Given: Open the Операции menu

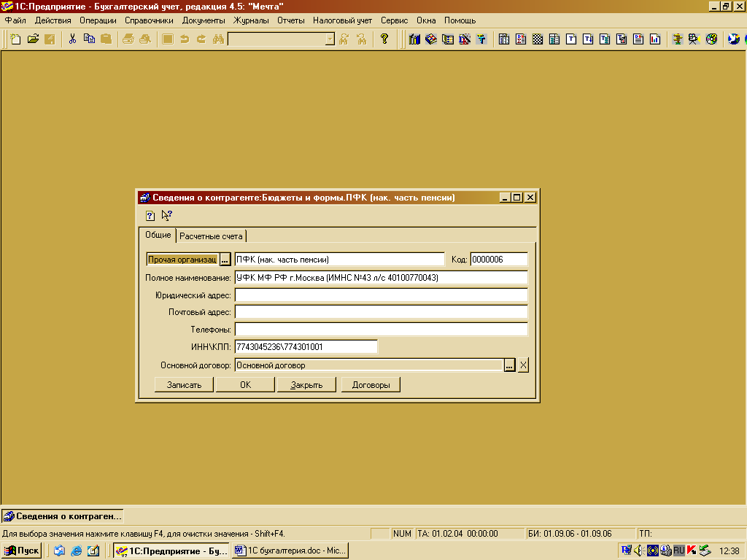Looking at the screenshot, I should click(98, 20).
